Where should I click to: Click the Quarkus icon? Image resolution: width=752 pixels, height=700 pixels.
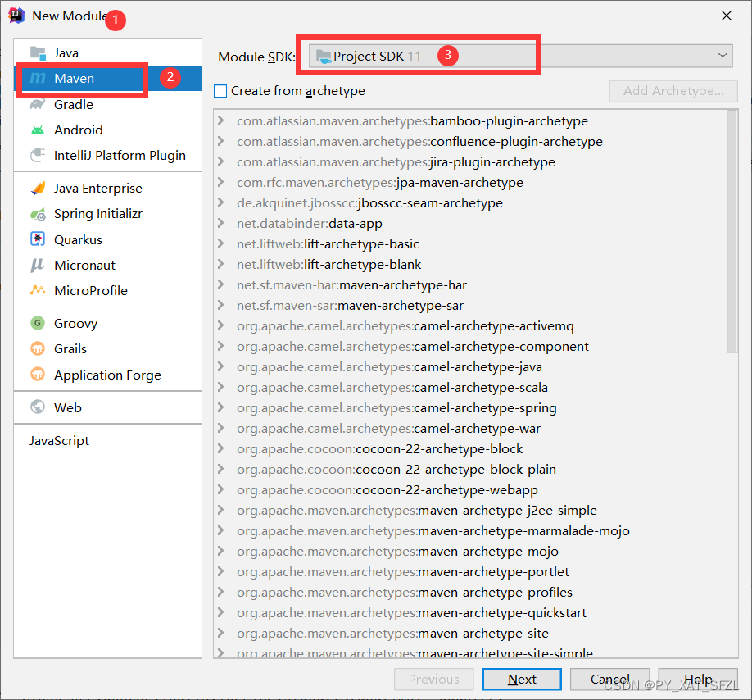(x=38, y=239)
